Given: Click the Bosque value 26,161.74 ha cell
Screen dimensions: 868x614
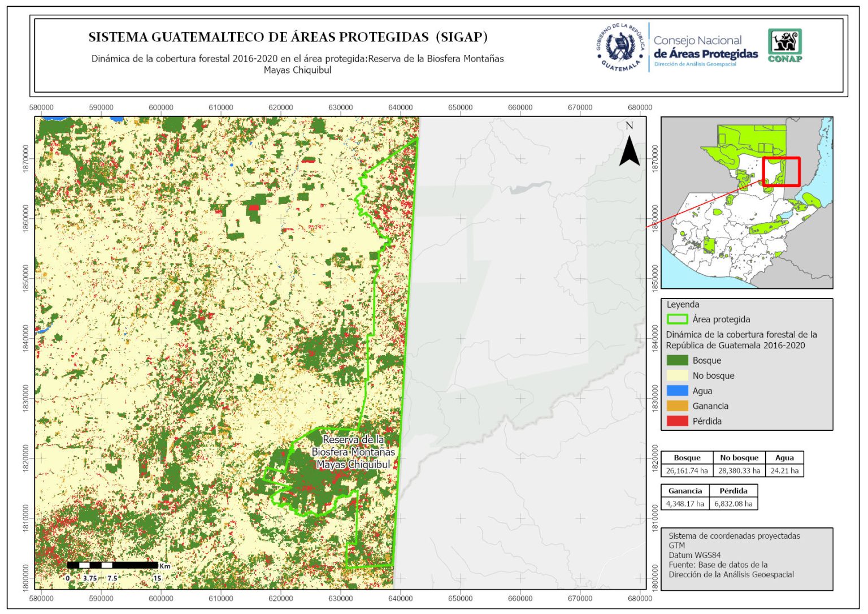Looking at the screenshot, I should [x=687, y=471].
